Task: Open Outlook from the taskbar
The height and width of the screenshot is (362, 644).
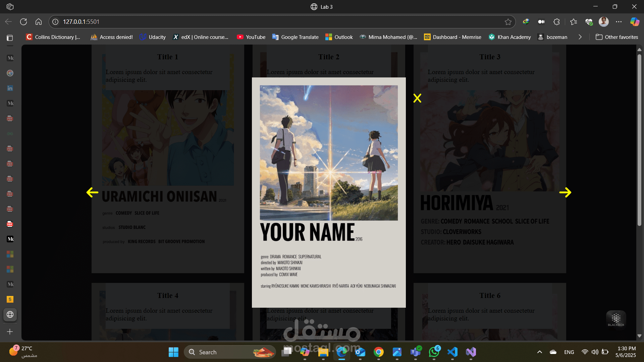Action: pyautogui.click(x=360, y=352)
